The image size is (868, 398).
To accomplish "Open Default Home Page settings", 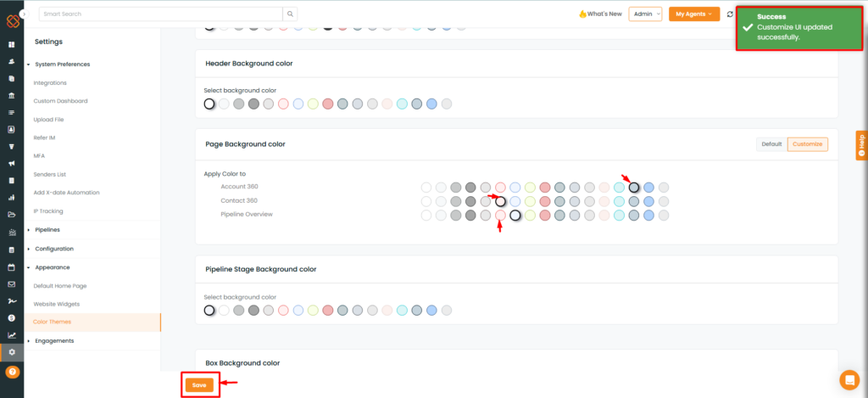I will pos(60,286).
